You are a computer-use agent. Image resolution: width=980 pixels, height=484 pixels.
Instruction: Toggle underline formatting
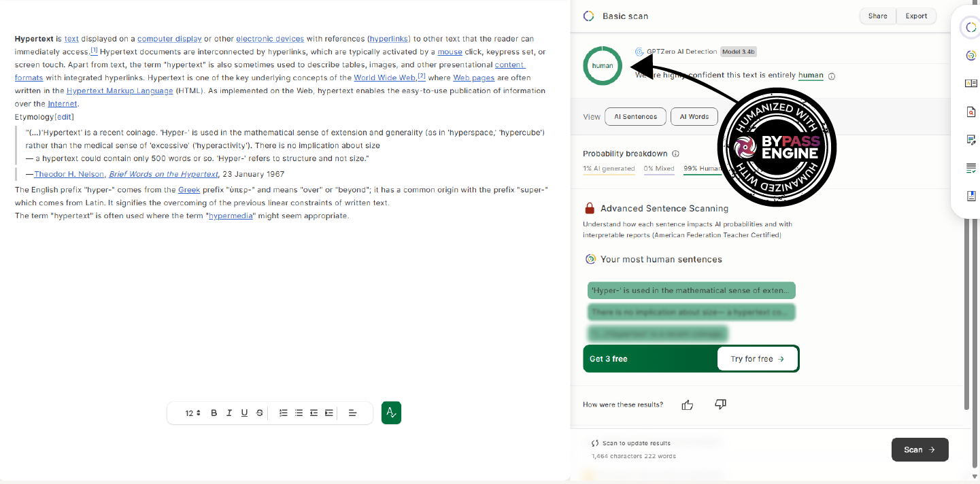244,413
